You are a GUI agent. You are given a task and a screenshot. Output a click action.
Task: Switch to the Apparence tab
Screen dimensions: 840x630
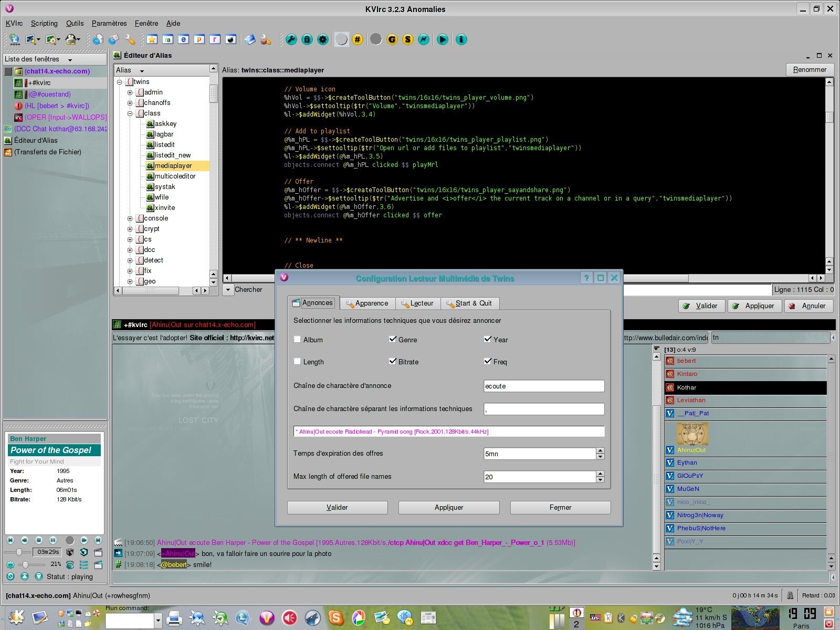[367, 303]
